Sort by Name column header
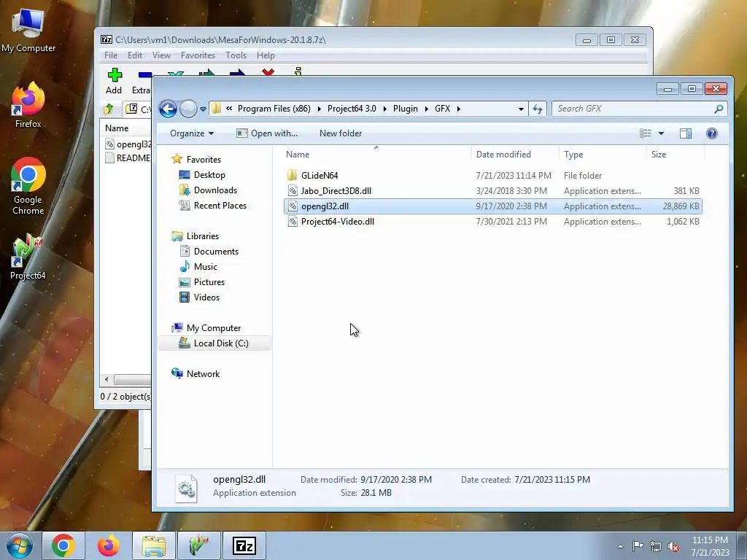Image resolution: width=747 pixels, height=560 pixels. 376,155
